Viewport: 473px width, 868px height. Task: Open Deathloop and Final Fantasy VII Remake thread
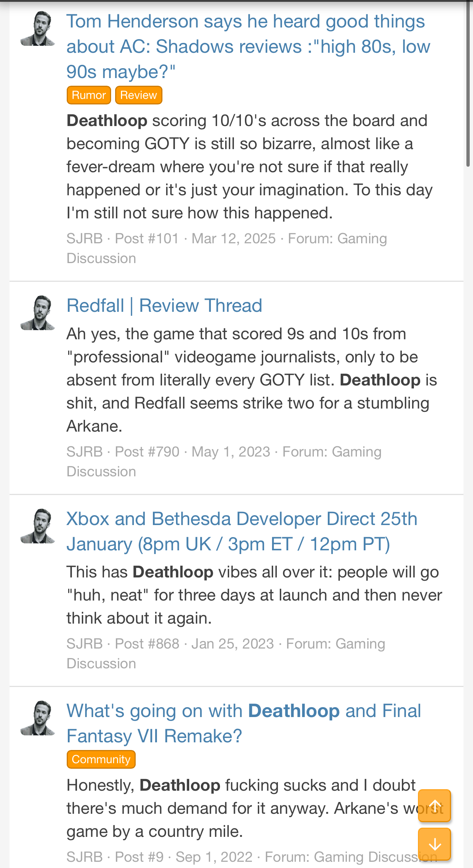click(x=244, y=723)
